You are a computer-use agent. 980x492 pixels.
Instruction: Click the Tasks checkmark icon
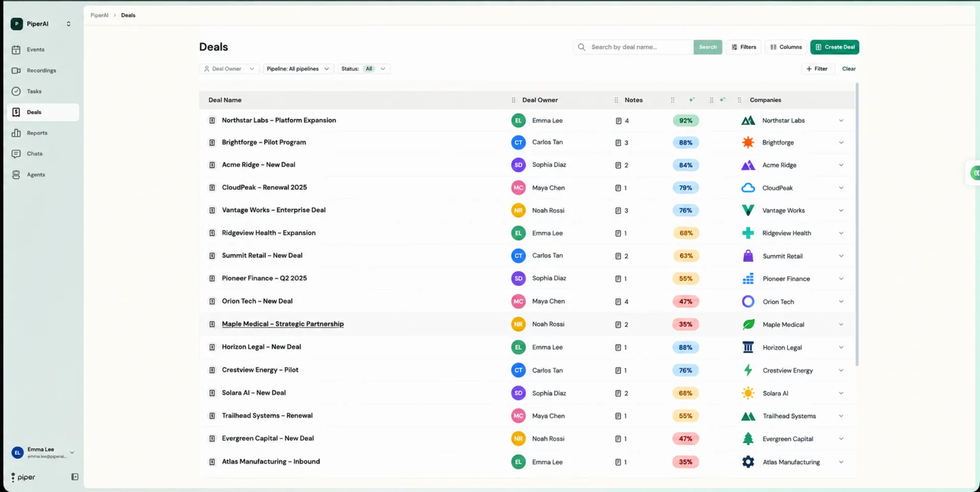pyautogui.click(x=16, y=91)
